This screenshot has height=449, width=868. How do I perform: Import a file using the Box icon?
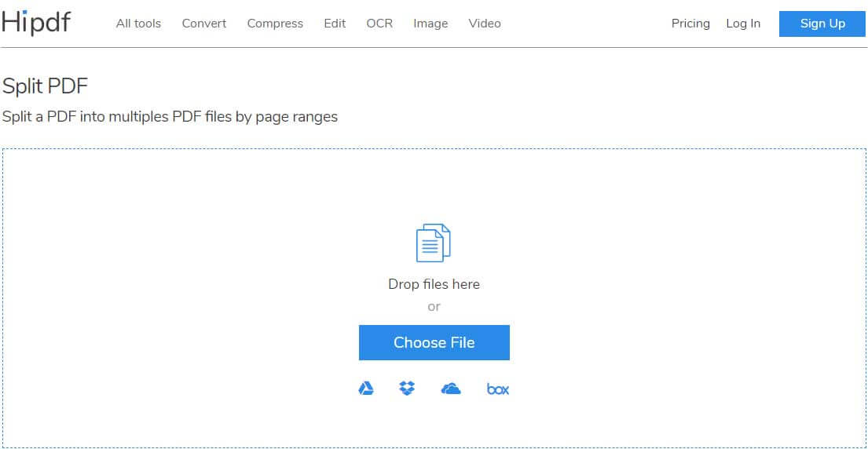click(498, 389)
